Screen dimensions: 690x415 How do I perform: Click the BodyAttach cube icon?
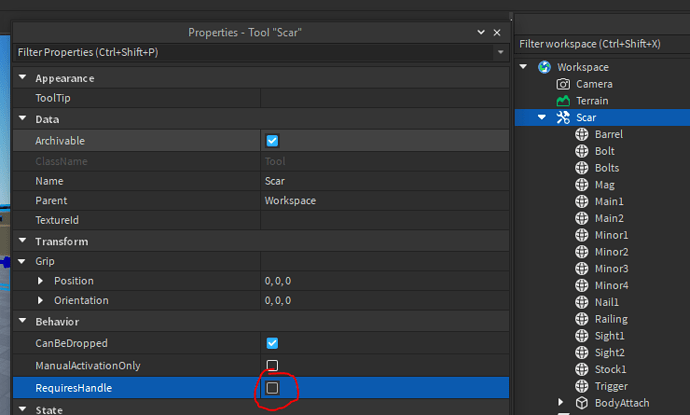[582, 403]
